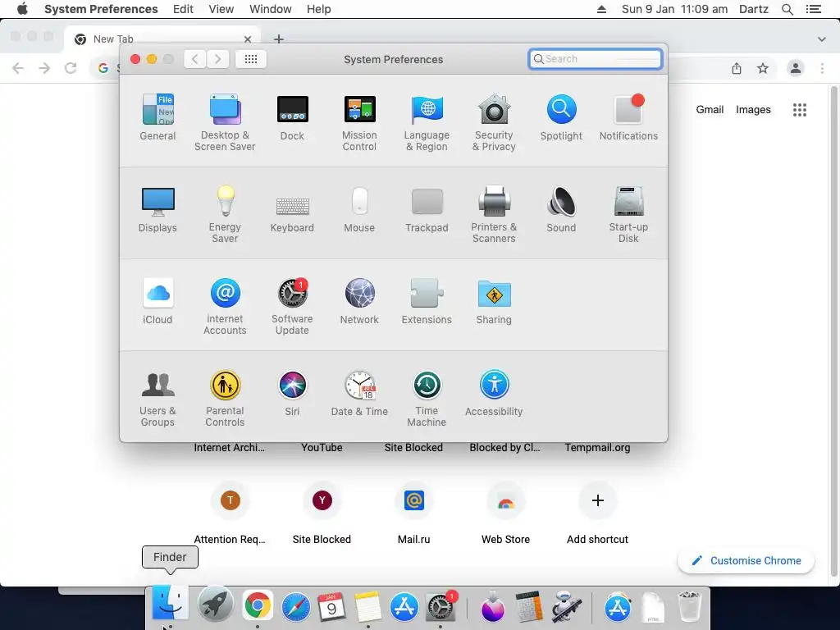This screenshot has height=630, width=840.
Task: Open the Trackpad preferences pane
Action: 427,209
